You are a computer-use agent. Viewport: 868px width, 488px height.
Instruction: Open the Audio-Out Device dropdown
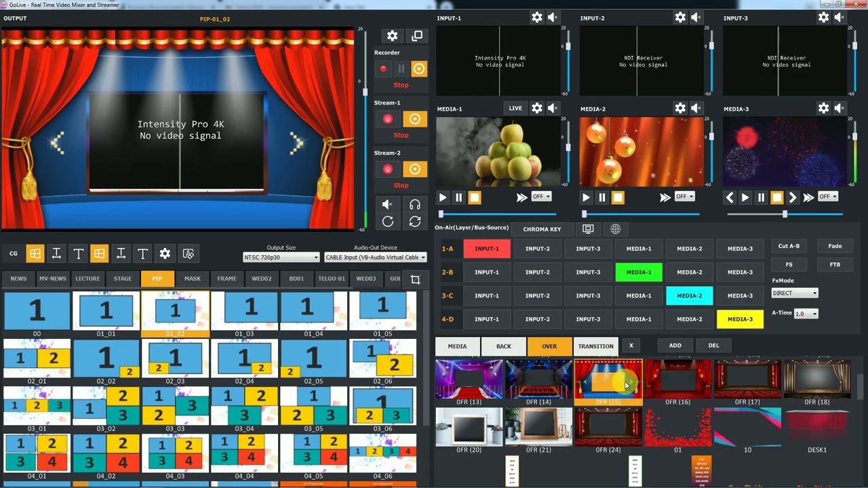[375, 258]
